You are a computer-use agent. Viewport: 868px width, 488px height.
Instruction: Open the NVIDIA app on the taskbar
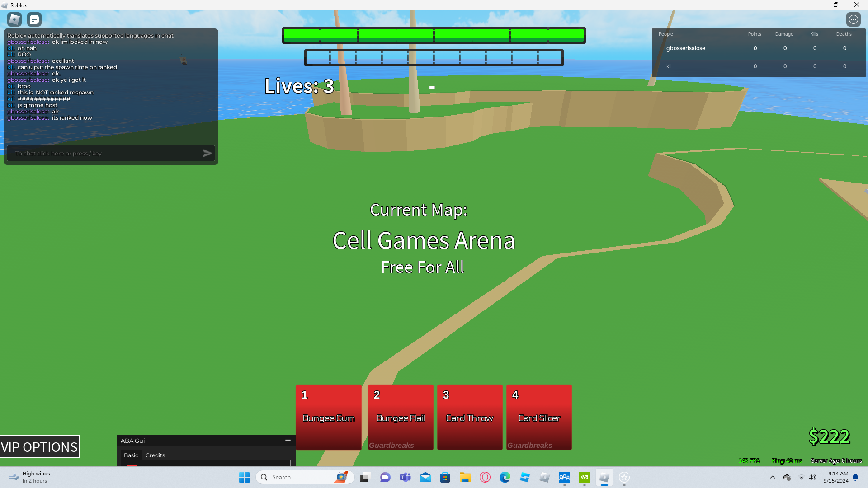tap(585, 477)
